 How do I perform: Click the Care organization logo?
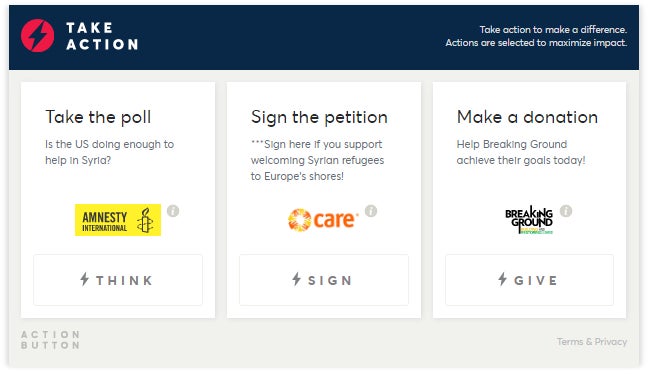coord(323,220)
